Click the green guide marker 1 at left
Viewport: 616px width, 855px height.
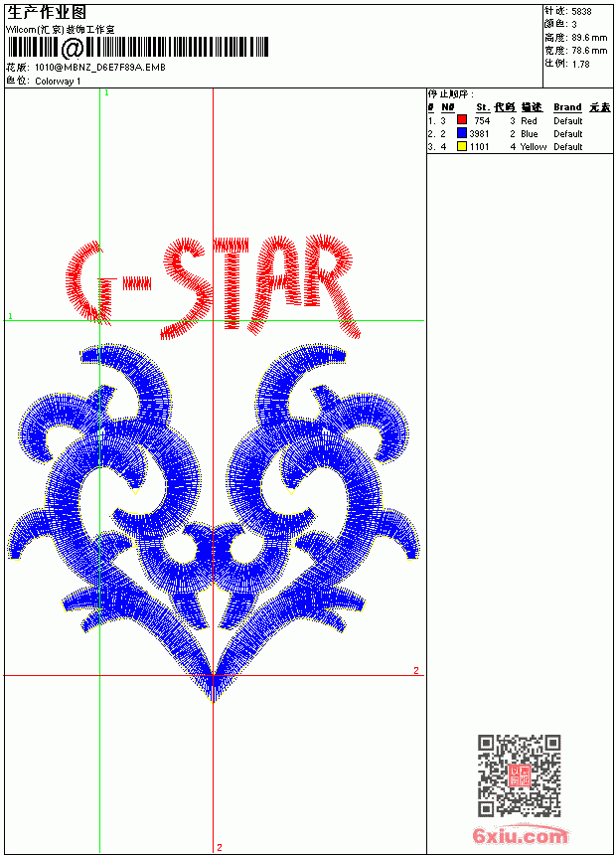tap(10, 316)
